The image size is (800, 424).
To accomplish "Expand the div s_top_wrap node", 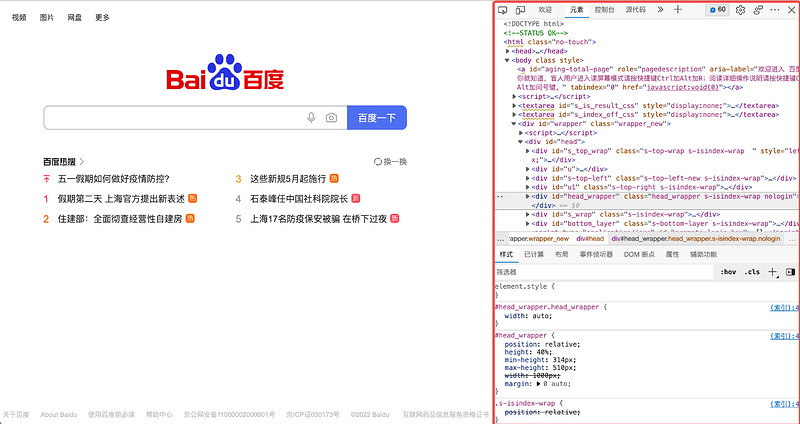I will (x=528, y=151).
